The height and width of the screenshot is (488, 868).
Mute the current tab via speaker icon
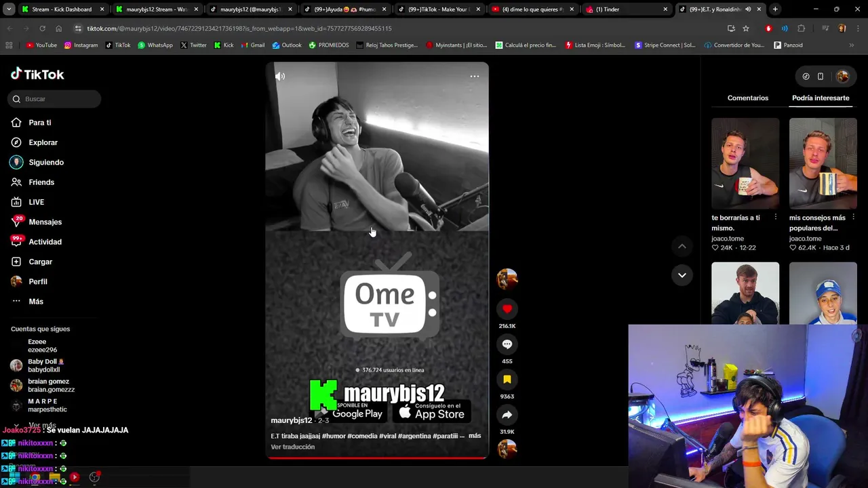pos(748,9)
